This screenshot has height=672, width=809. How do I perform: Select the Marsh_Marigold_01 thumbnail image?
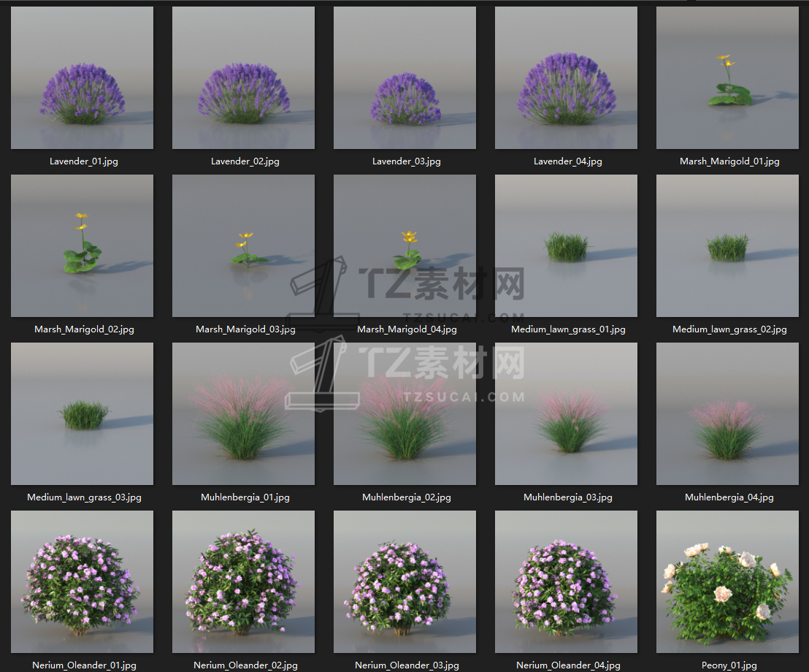coord(727,78)
